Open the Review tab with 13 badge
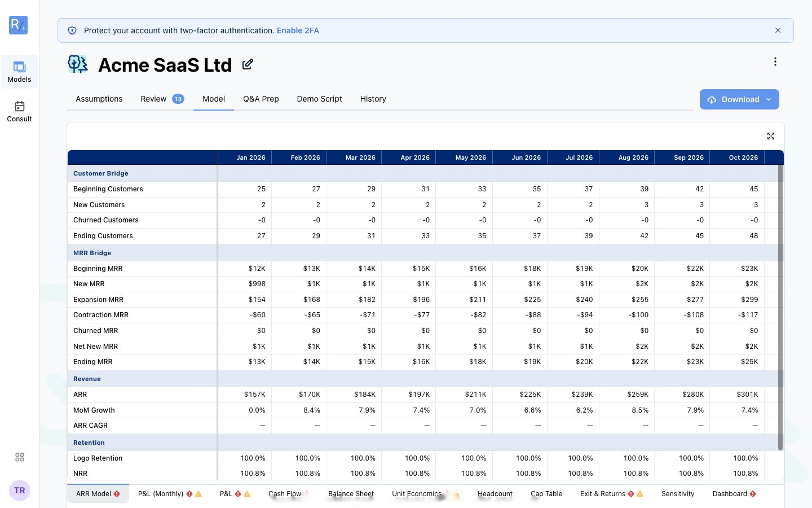 click(x=162, y=99)
